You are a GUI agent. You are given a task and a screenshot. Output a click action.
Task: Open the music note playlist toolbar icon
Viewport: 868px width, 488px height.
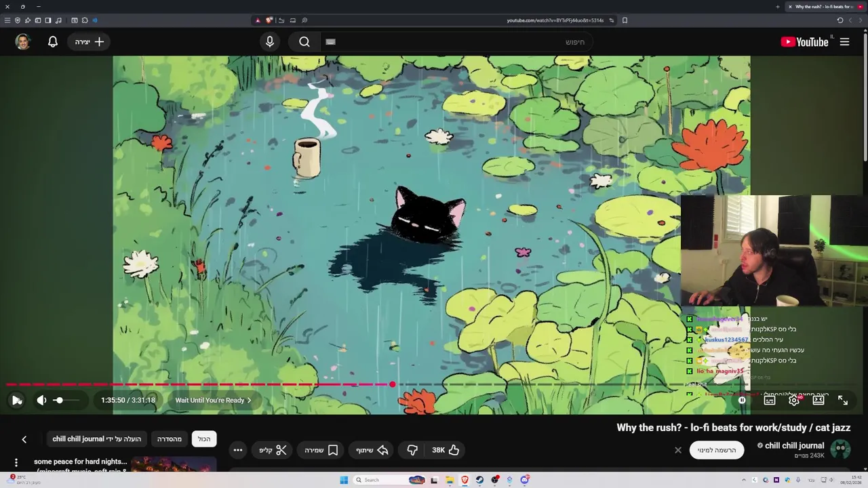[58, 20]
